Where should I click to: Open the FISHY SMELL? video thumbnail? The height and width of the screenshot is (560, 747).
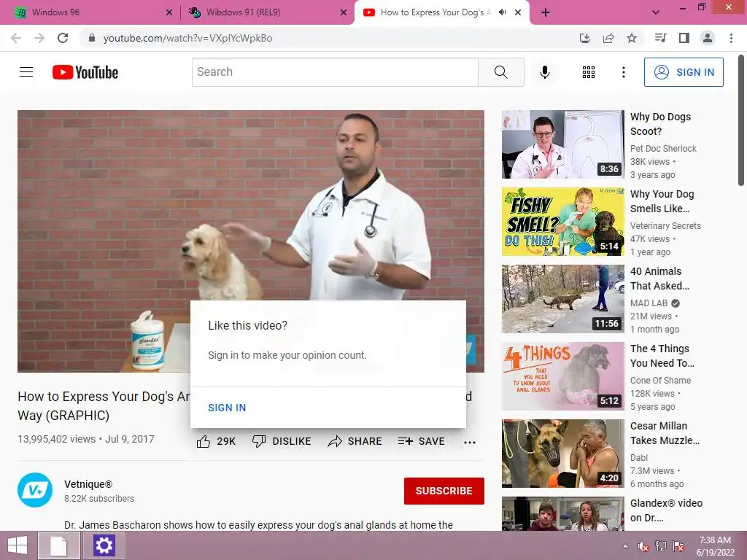[x=562, y=222]
